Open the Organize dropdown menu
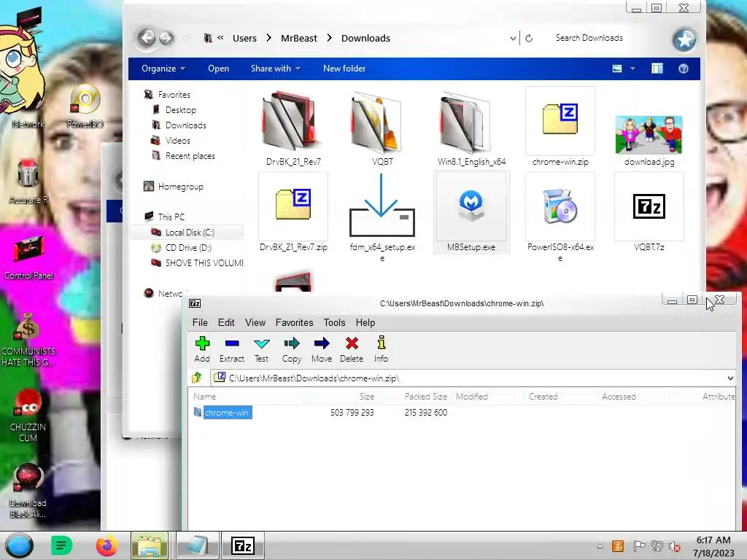 pos(163,69)
